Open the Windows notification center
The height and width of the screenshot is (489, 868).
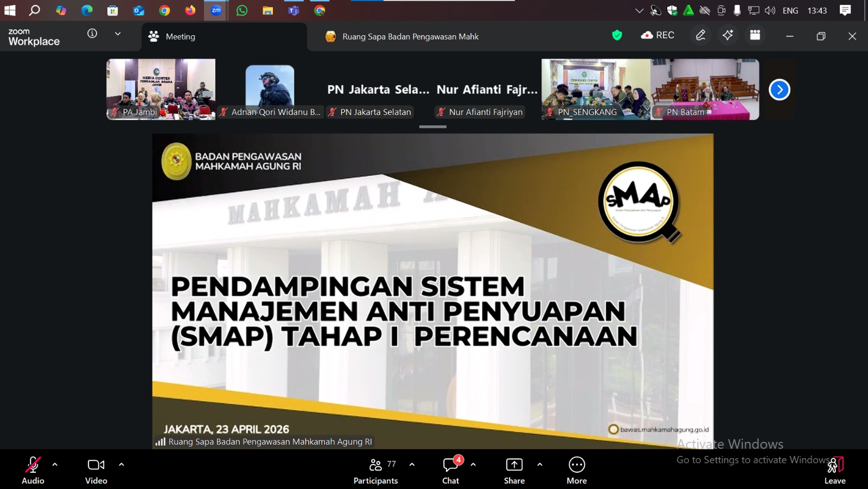tap(845, 10)
